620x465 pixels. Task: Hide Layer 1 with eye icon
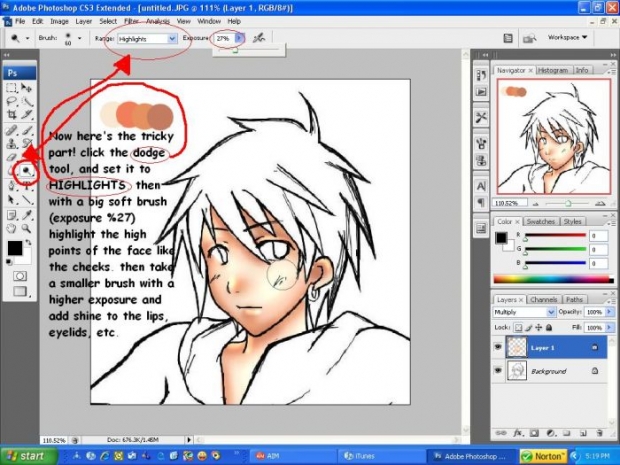point(498,347)
